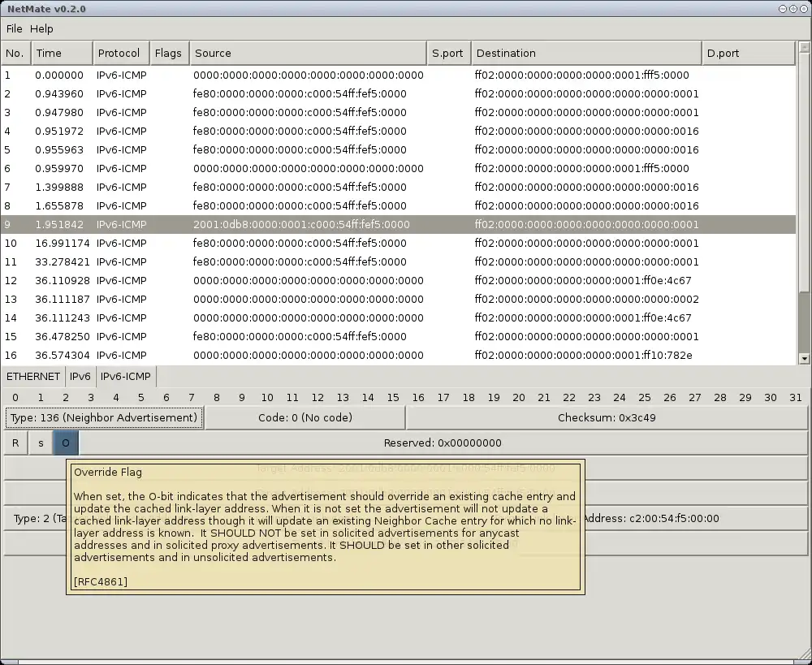
Task: Click bit position 31 in the ruler
Action: point(796,397)
